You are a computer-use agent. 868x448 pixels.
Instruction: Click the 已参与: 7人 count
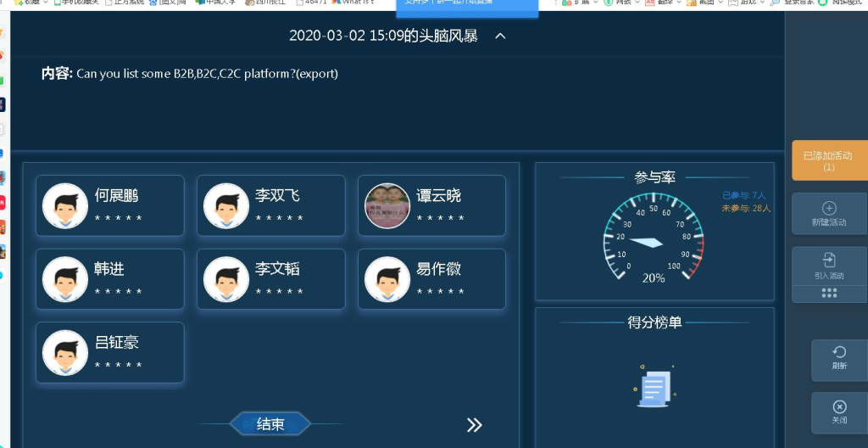(x=744, y=195)
